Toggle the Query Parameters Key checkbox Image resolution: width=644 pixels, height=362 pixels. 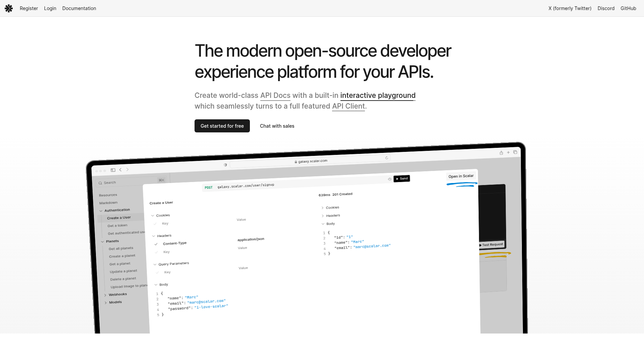pos(157,273)
